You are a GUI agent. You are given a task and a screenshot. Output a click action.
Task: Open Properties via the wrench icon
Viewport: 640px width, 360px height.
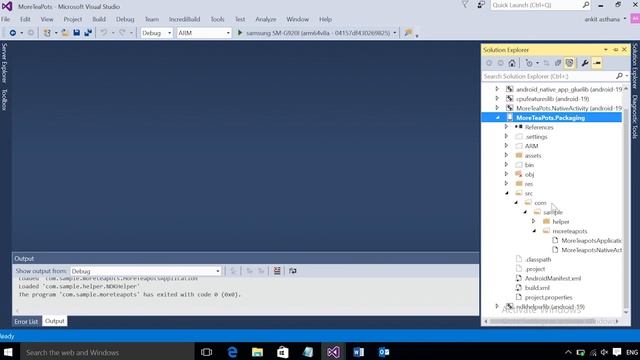pyautogui.click(x=585, y=63)
